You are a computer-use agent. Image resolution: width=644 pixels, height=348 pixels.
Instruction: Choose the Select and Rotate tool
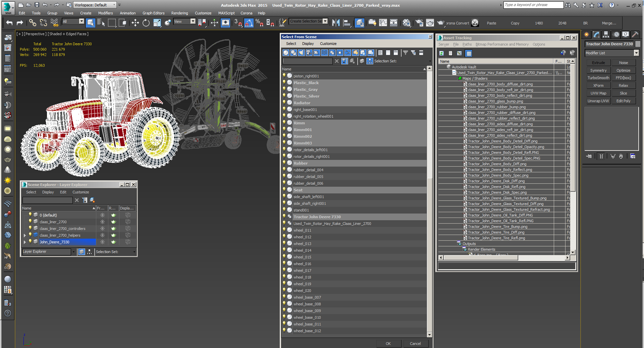[146, 23]
